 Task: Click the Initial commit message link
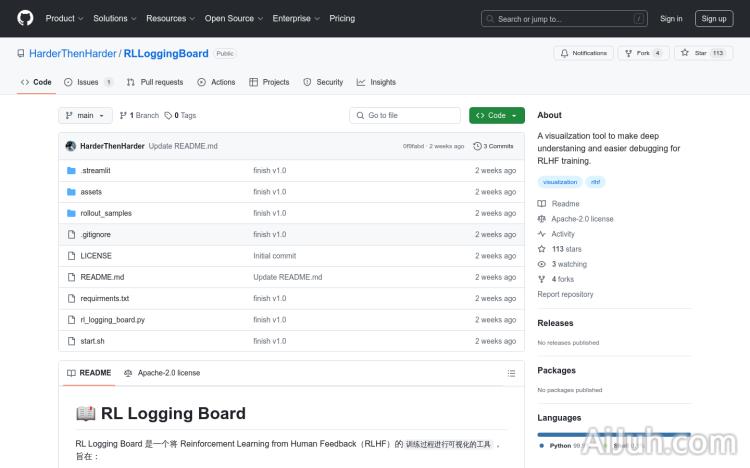coord(275,256)
